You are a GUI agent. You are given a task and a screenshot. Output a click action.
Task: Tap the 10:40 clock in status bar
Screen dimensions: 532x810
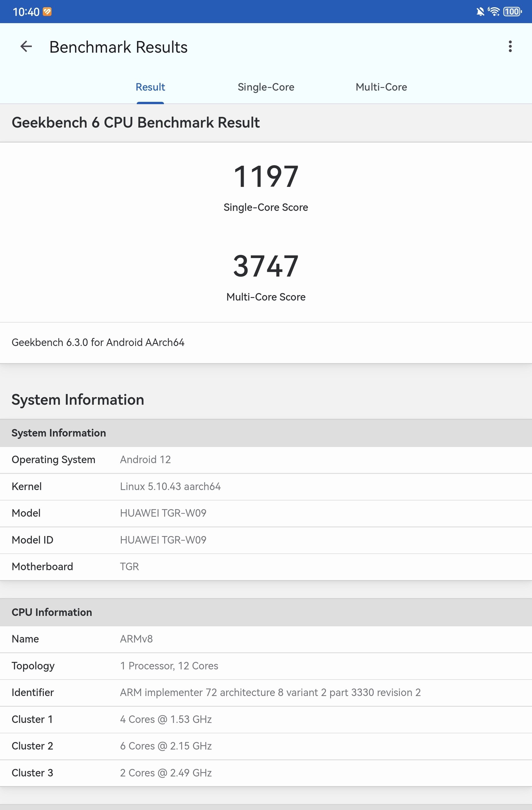click(x=26, y=12)
